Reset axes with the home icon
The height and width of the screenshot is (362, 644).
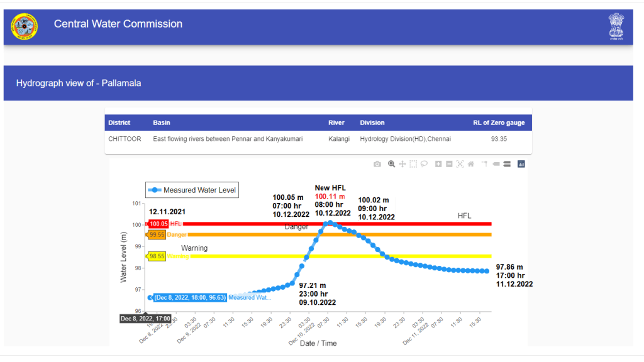coord(471,164)
